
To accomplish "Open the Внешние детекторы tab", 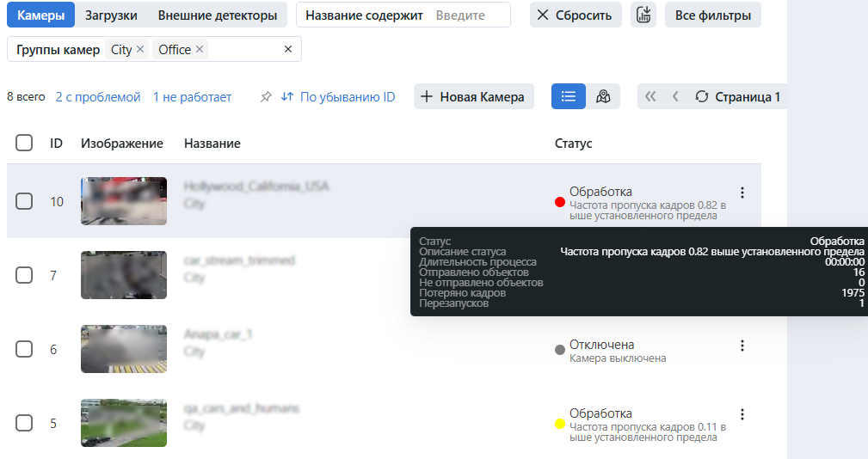I will click(218, 15).
